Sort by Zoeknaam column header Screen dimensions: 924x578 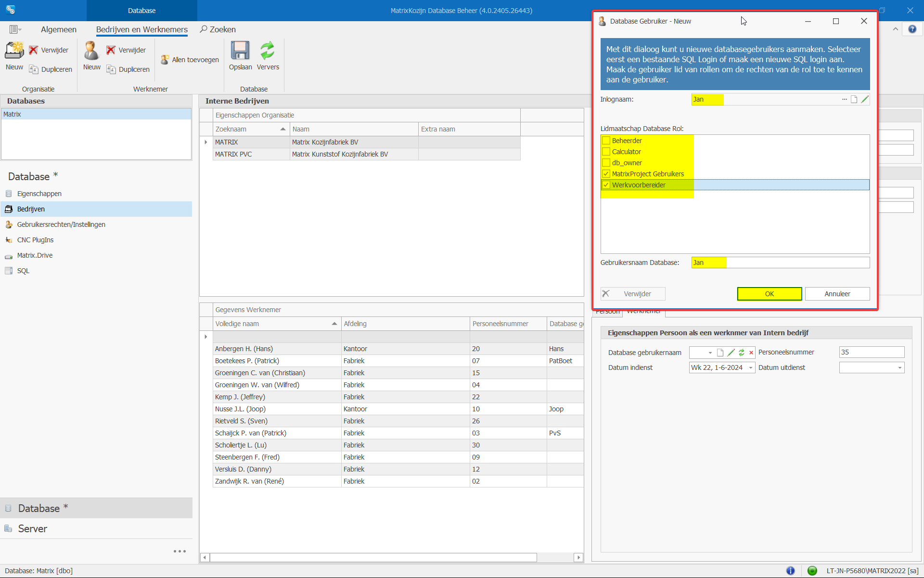click(x=251, y=129)
